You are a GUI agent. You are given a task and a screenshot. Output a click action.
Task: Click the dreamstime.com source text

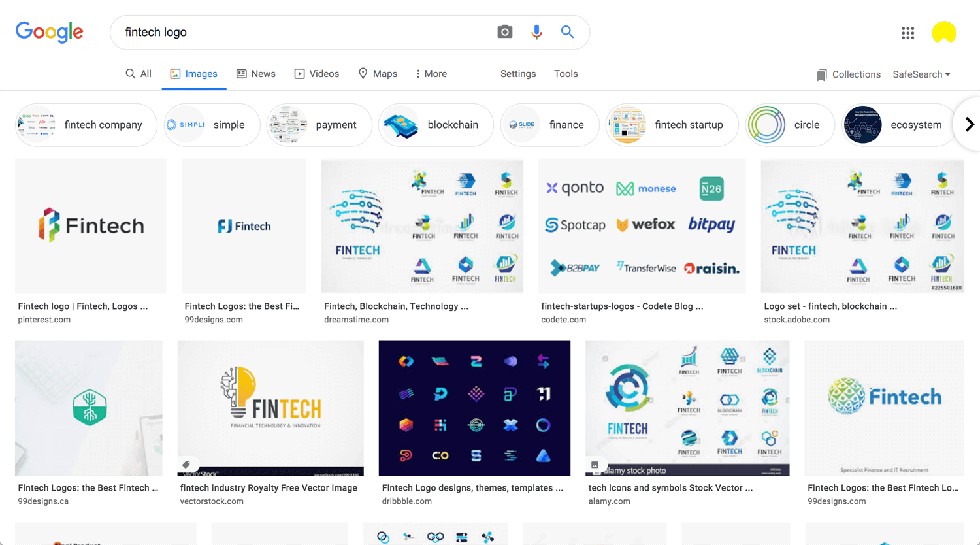pyautogui.click(x=356, y=320)
